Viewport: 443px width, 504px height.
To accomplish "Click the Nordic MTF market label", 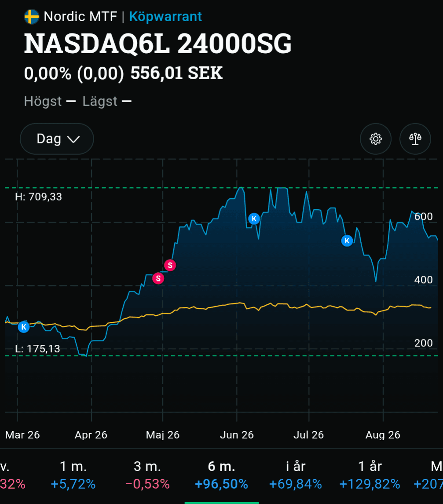I will 81,16.
